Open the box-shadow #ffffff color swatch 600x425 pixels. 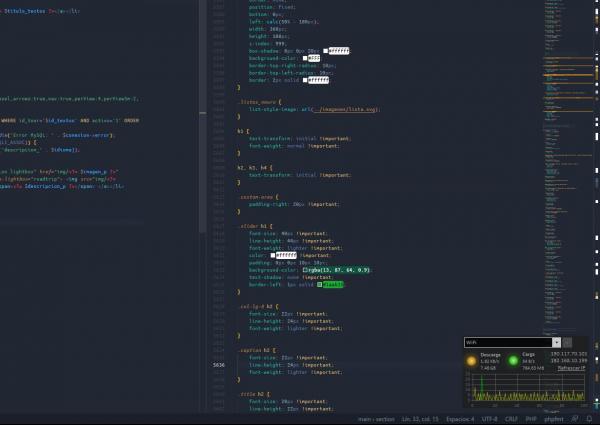pyautogui.click(x=325, y=51)
